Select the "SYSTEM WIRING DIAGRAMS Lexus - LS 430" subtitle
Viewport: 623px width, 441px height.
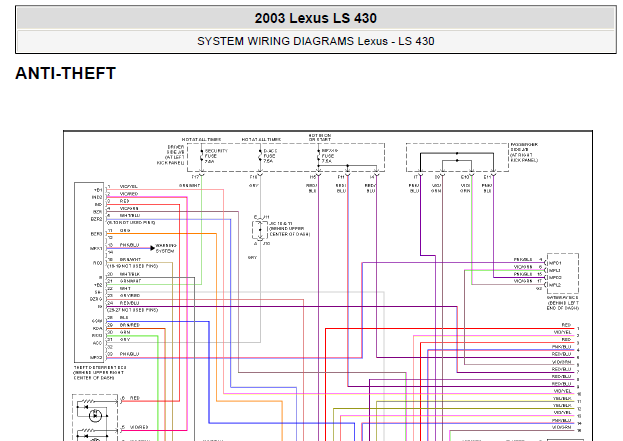(315, 41)
